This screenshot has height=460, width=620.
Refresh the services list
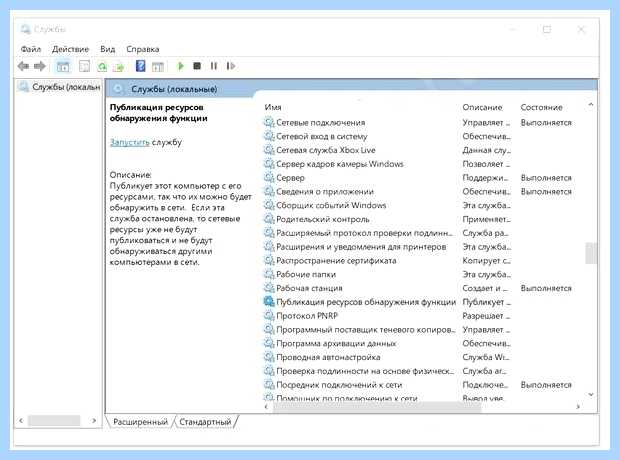pyautogui.click(x=102, y=66)
